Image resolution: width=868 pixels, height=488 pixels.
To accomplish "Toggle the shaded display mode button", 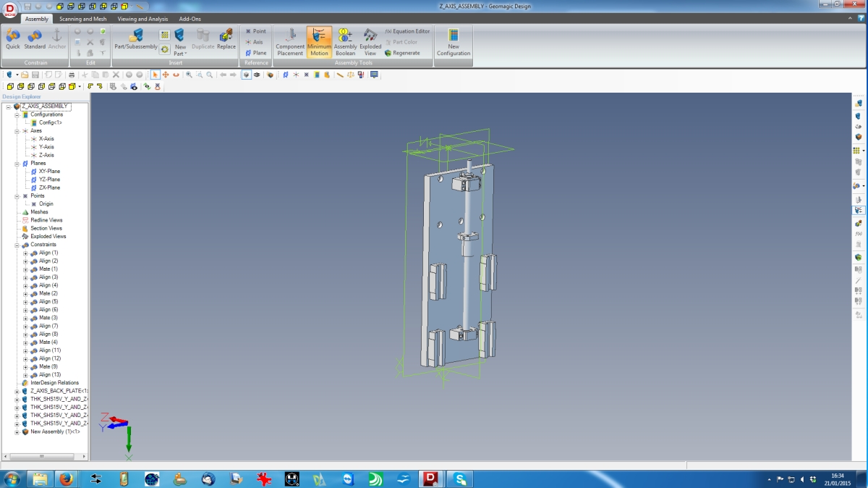I will click(247, 75).
